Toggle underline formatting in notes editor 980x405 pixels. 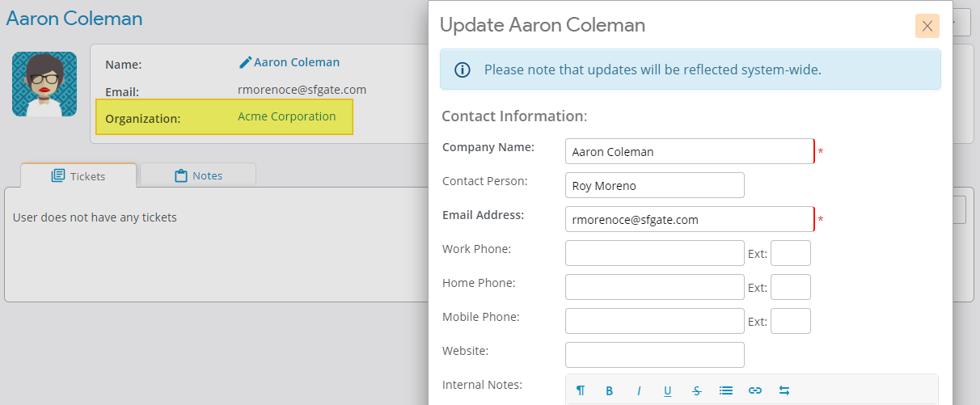pyautogui.click(x=668, y=390)
